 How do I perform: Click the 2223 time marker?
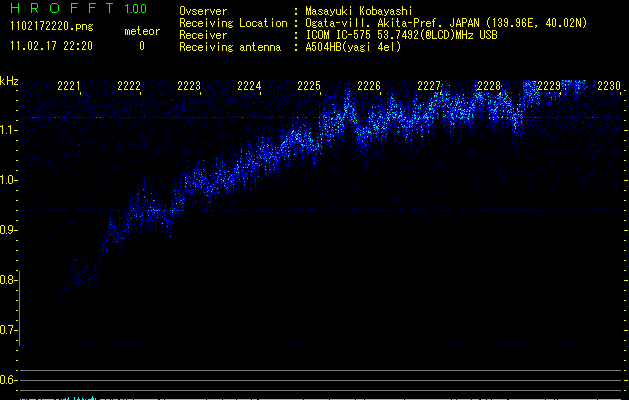(189, 86)
